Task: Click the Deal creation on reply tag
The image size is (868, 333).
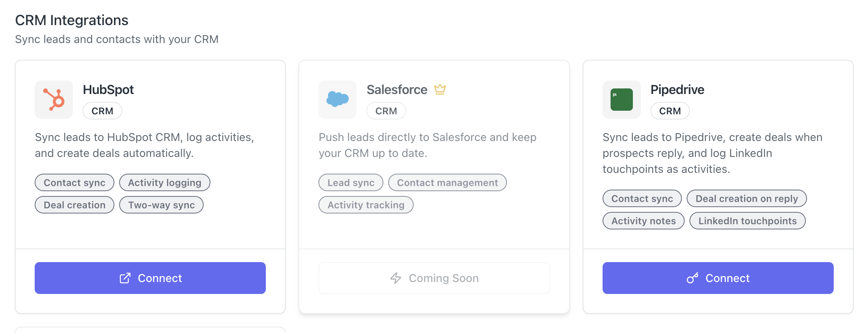Action: point(746,199)
